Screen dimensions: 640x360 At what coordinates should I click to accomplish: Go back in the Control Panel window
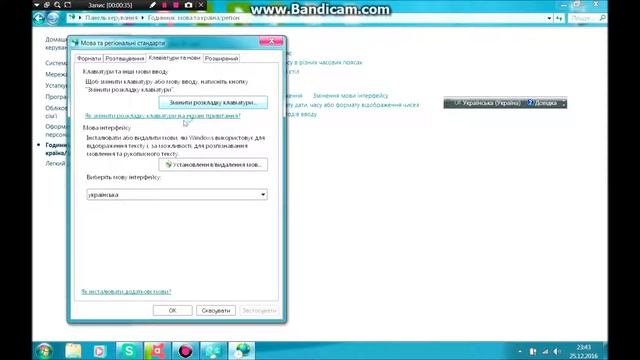39,18
